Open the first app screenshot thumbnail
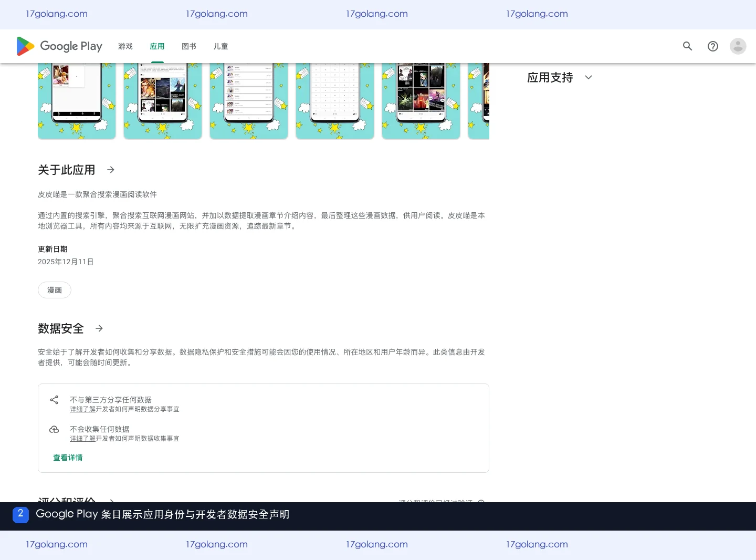The width and height of the screenshot is (756, 560). 77,101
